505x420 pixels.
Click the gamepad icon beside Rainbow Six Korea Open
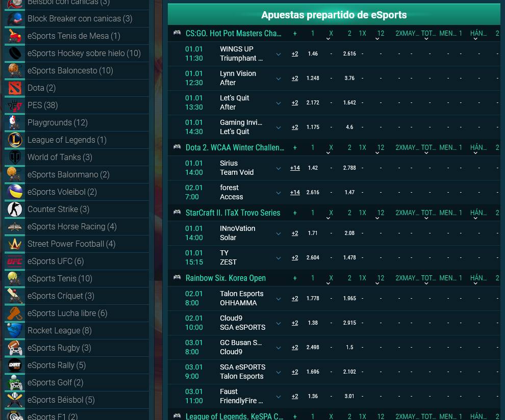point(177,278)
